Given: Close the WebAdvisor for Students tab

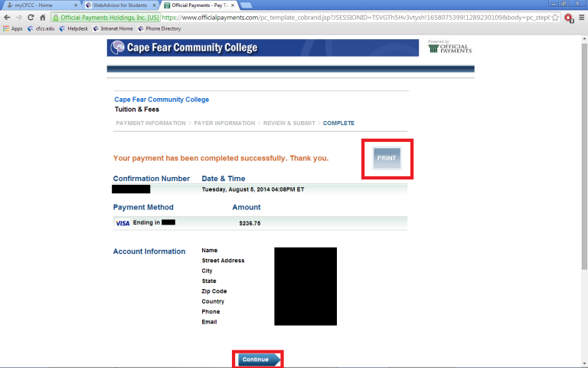Looking at the screenshot, I should click(154, 5).
